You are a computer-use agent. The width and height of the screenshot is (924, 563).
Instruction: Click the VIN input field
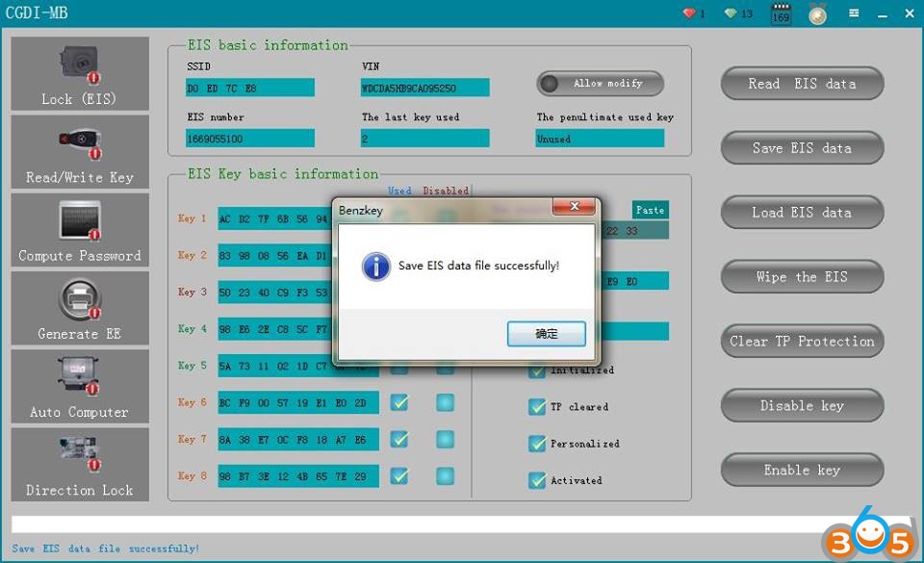coord(424,88)
